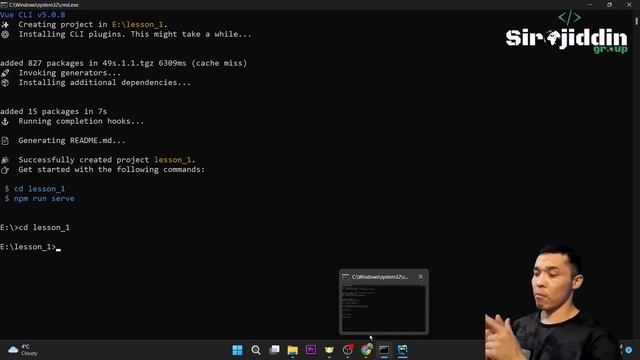This screenshot has height=360, width=640.
Task: Click 'Successfully created project lesson_1.' line
Action: pyautogui.click(x=107, y=160)
